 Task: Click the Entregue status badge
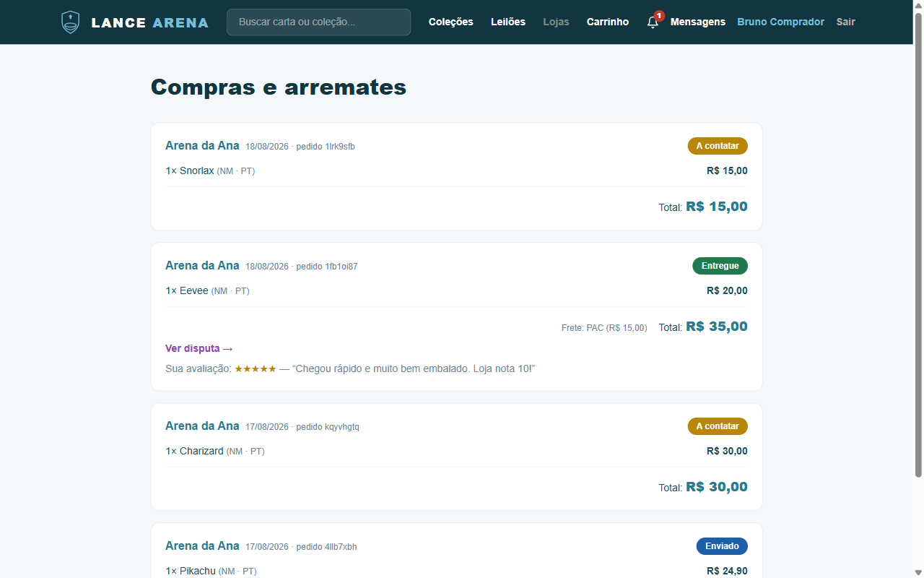pyautogui.click(x=720, y=266)
